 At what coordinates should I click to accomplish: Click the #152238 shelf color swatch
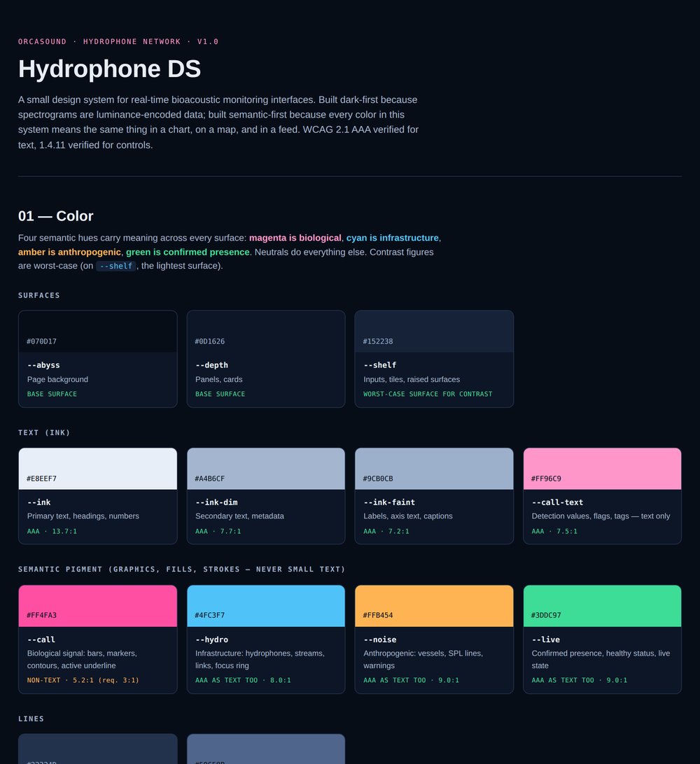pos(434,332)
